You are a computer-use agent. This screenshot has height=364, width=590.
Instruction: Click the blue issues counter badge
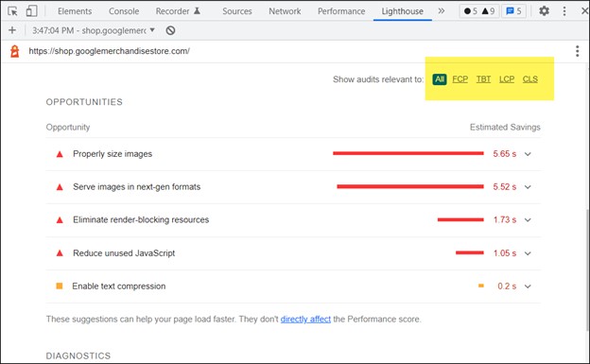pos(514,11)
